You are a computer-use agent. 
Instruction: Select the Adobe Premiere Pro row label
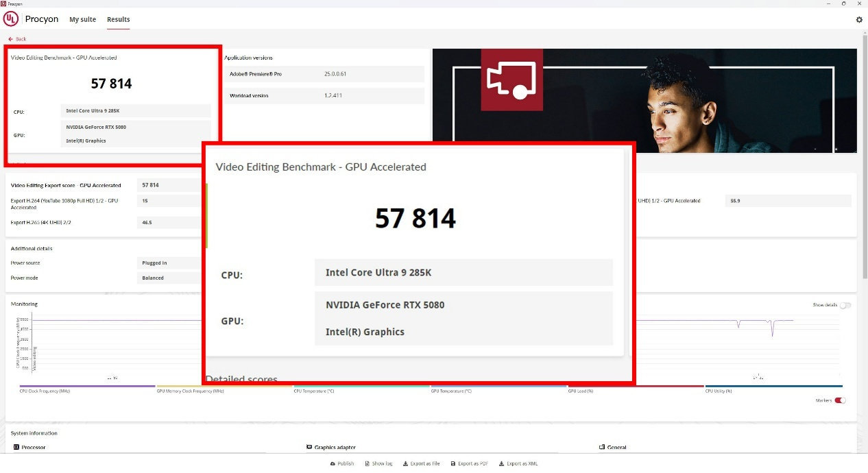pyautogui.click(x=256, y=73)
